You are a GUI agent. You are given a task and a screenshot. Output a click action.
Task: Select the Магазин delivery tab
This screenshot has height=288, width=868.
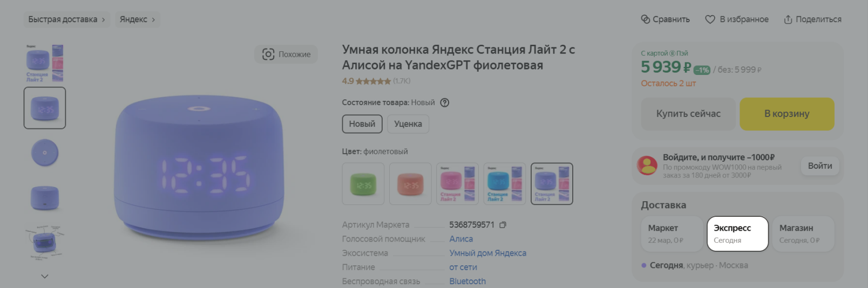(x=803, y=234)
